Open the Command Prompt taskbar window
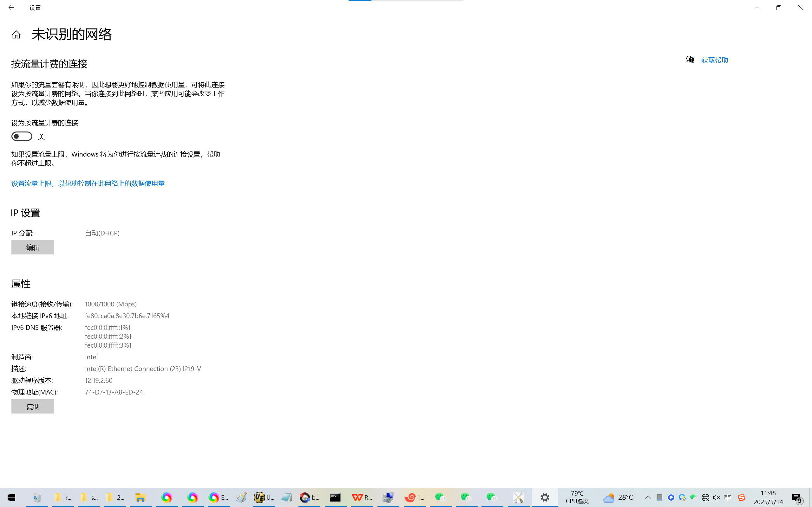 pos(335,497)
